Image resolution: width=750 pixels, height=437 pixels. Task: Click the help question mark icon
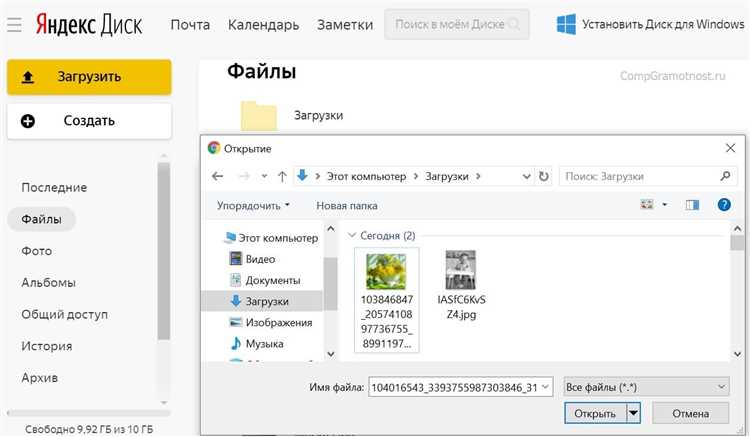click(724, 205)
